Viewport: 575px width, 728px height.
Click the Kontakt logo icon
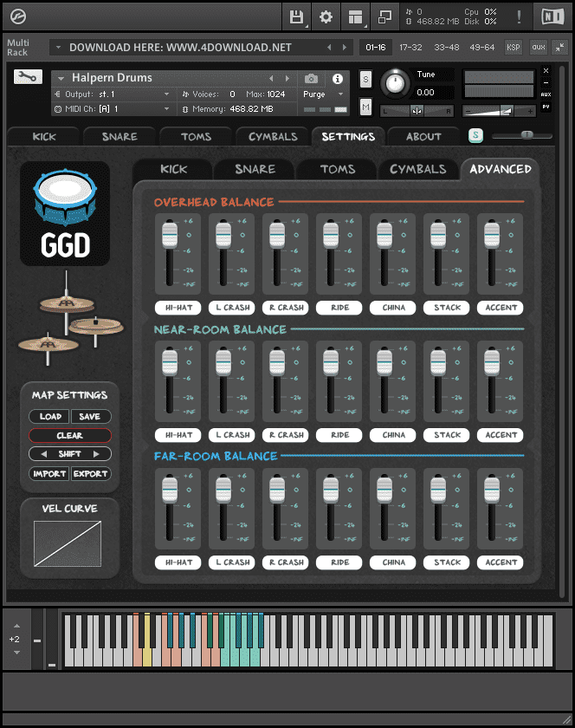18,16
